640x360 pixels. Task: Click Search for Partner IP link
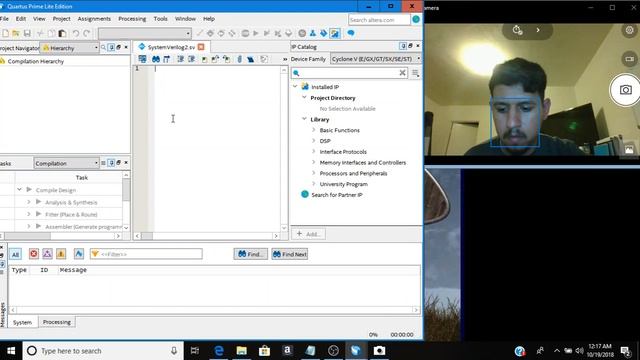coord(337,195)
